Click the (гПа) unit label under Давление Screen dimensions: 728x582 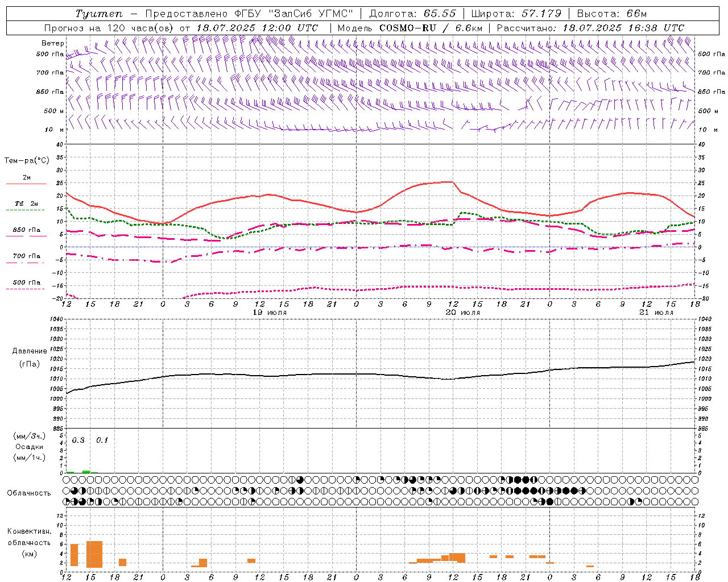click(29, 364)
